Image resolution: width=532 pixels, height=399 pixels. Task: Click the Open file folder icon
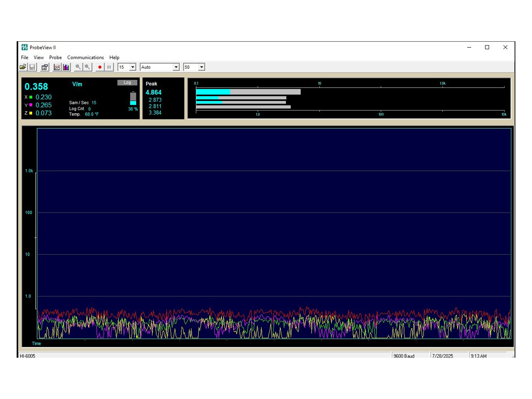(23, 67)
